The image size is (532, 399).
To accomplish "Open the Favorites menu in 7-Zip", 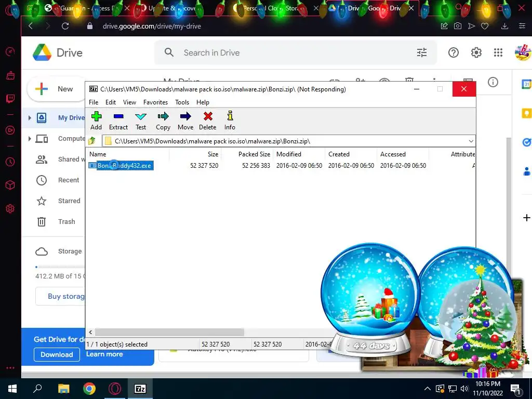I will point(155,102).
